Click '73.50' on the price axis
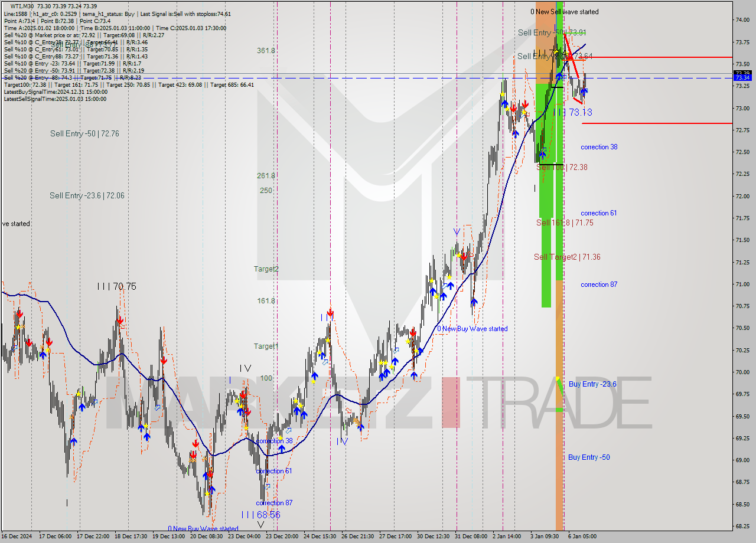This screenshot has height=543, width=756. (x=742, y=64)
